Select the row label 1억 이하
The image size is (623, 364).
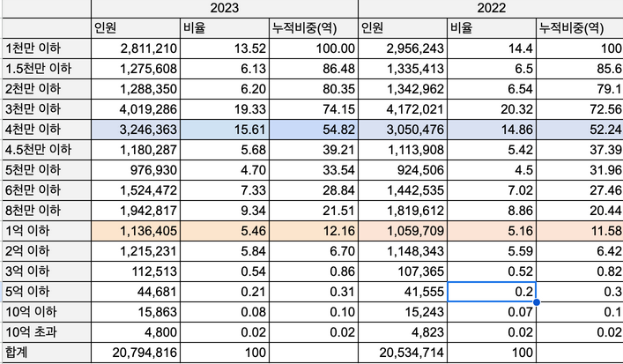tap(47, 231)
